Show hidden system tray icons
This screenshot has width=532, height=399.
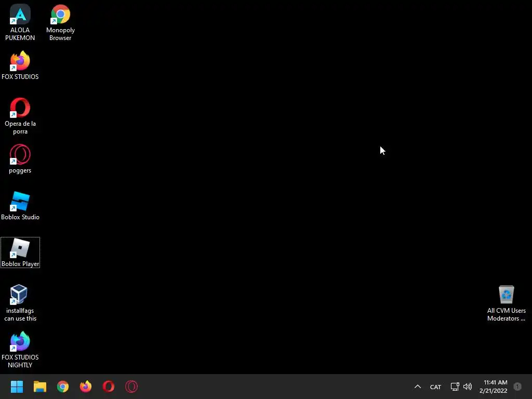point(418,387)
